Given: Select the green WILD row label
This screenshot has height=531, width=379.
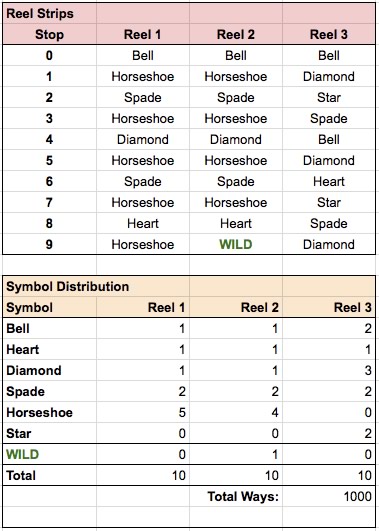Looking at the screenshot, I should 49,454.
